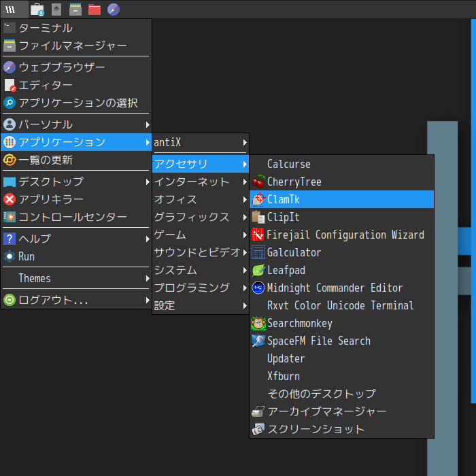Open Firejail Configuration Wizard icon
476x476 pixels.
coord(258,235)
